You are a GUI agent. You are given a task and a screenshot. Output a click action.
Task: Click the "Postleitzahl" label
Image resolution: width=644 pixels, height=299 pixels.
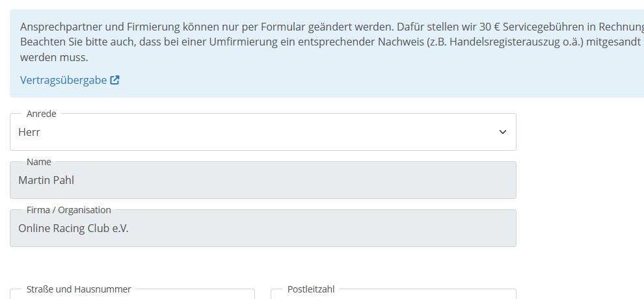click(x=311, y=289)
